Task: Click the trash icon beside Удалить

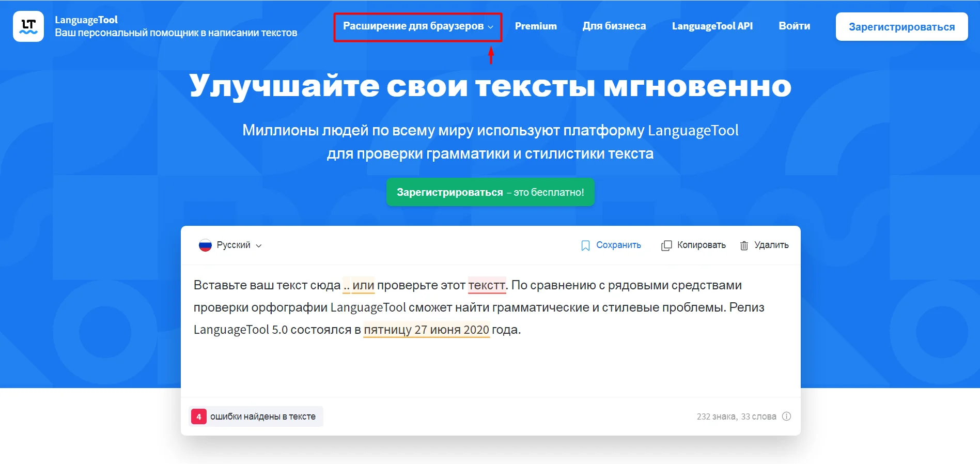Action: coord(744,245)
